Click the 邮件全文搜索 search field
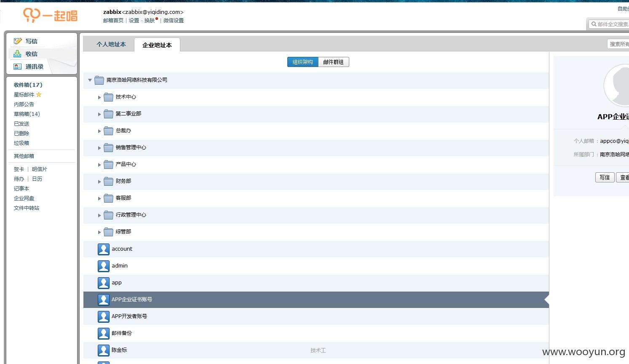Image resolution: width=629 pixels, height=364 pixels. click(609, 24)
